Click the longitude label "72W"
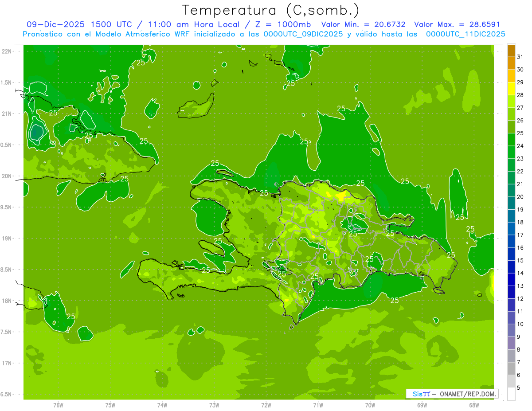532x411 pixels. pyautogui.click(x=266, y=405)
